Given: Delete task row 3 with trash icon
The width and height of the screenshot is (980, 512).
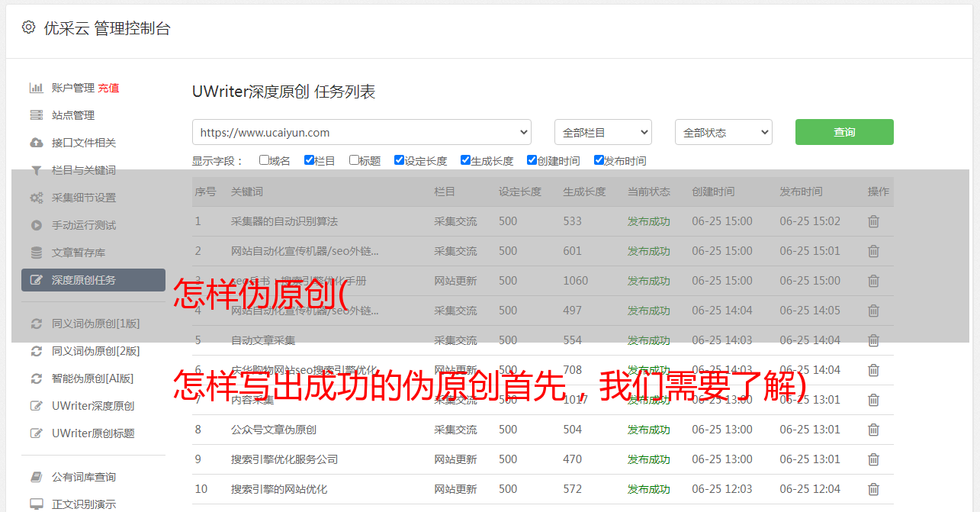Looking at the screenshot, I should [x=874, y=281].
